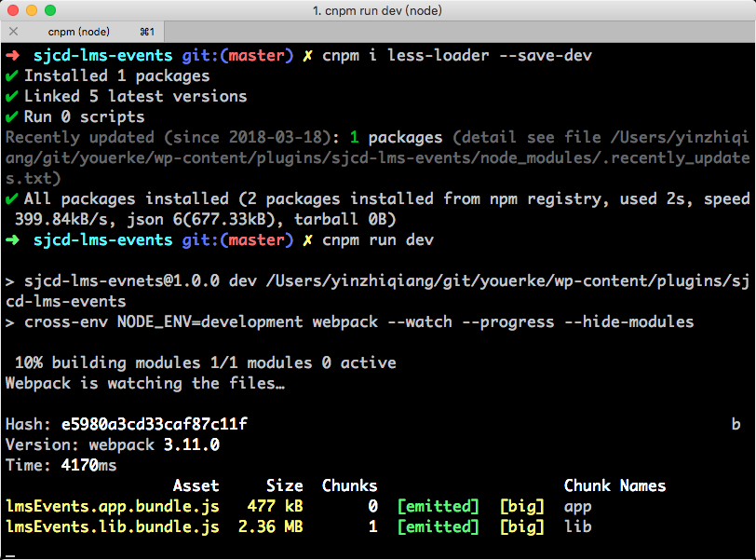The height and width of the screenshot is (560, 756).
Task: Click lmsEvents.lib.bundle.js asset name
Action: tap(113, 527)
